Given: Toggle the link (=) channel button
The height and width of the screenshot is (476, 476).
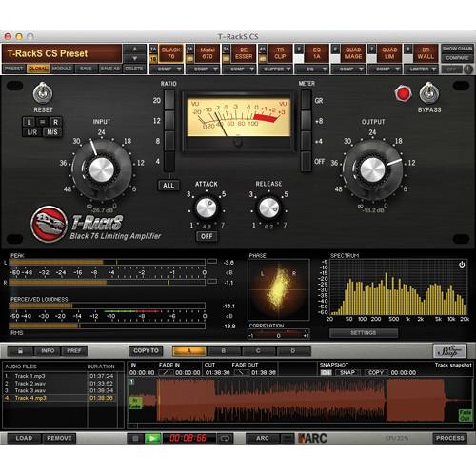Looking at the screenshot, I should pos(42,122).
